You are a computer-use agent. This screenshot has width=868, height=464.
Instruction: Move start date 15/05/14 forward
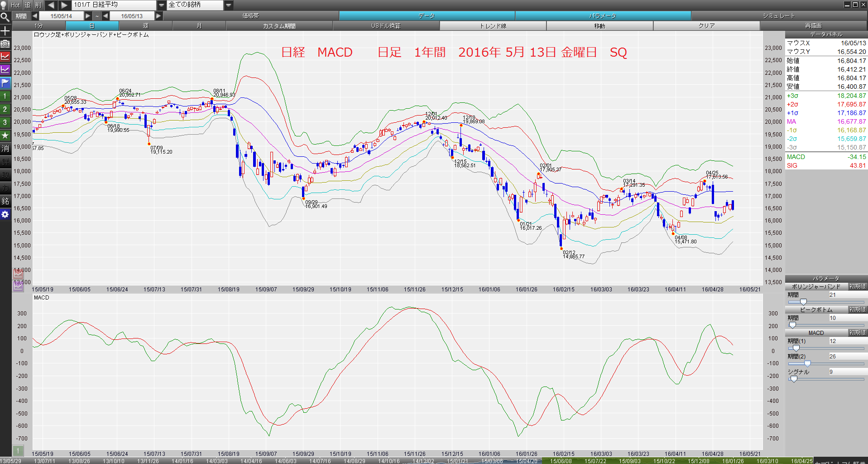click(88, 16)
